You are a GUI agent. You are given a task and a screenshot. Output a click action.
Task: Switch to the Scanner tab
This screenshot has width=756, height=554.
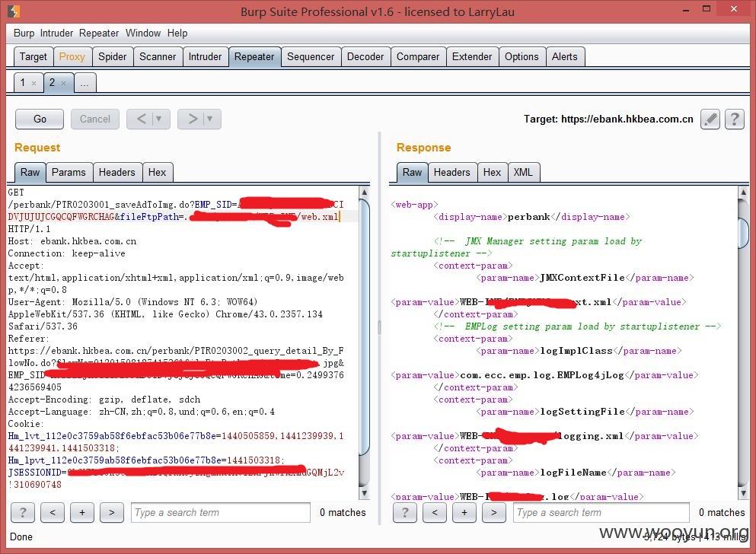coord(158,57)
